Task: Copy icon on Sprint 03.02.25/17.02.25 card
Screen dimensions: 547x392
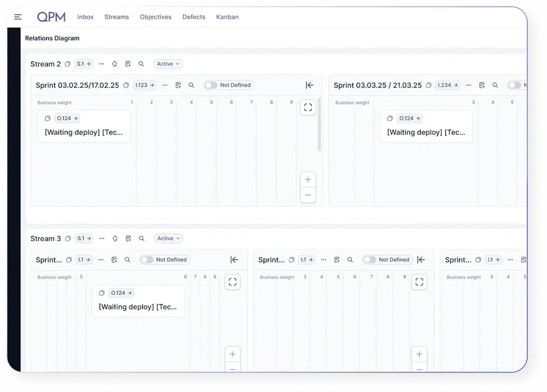Action: click(x=48, y=118)
